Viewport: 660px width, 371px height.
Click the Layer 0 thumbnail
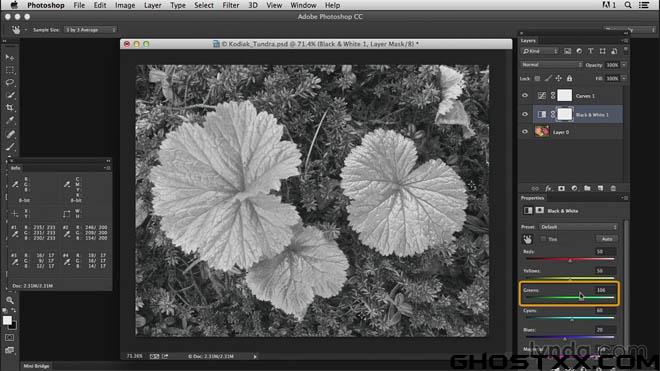coord(542,132)
